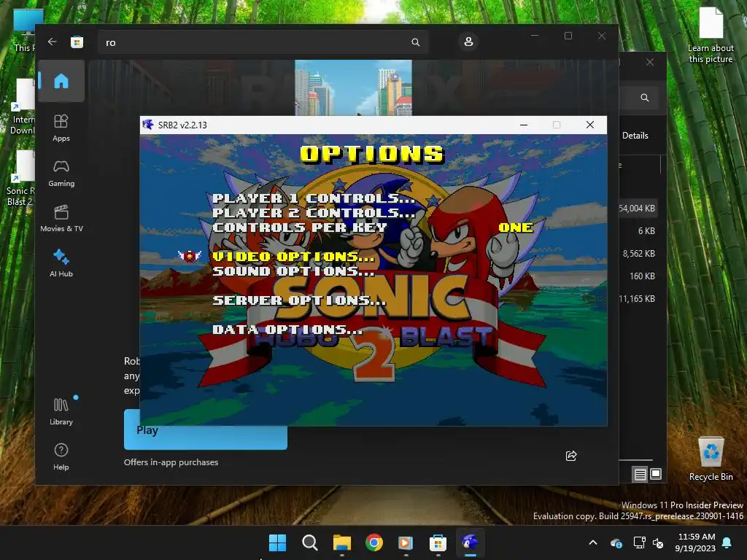This screenshot has width=747, height=560.
Task: Open Movies & TV in Store sidebar
Action: pos(61,218)
